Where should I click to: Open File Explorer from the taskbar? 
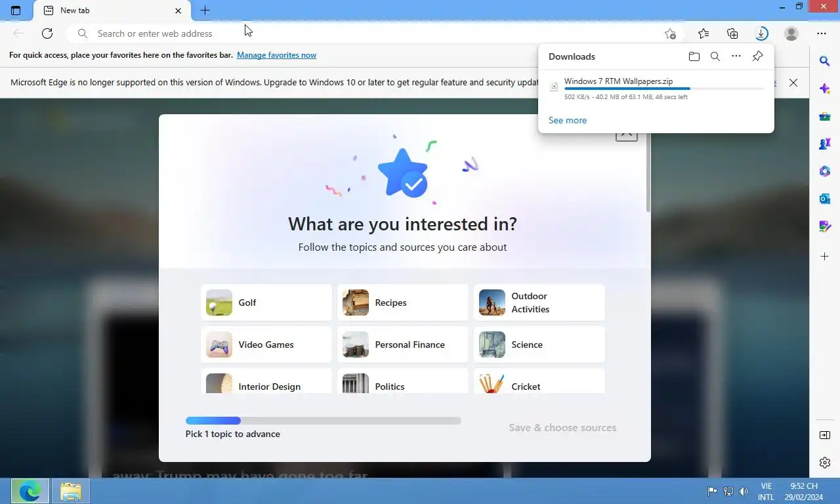(70, 491)
